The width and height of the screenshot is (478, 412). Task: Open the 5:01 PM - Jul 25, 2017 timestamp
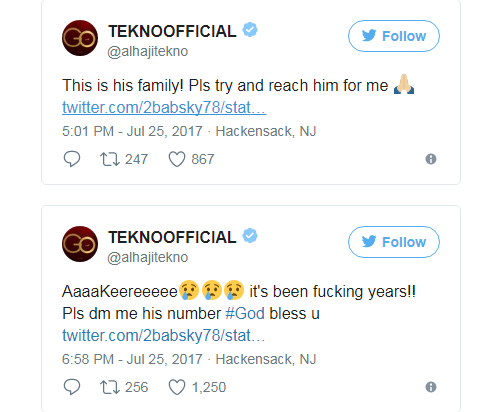tap(132, 131)
